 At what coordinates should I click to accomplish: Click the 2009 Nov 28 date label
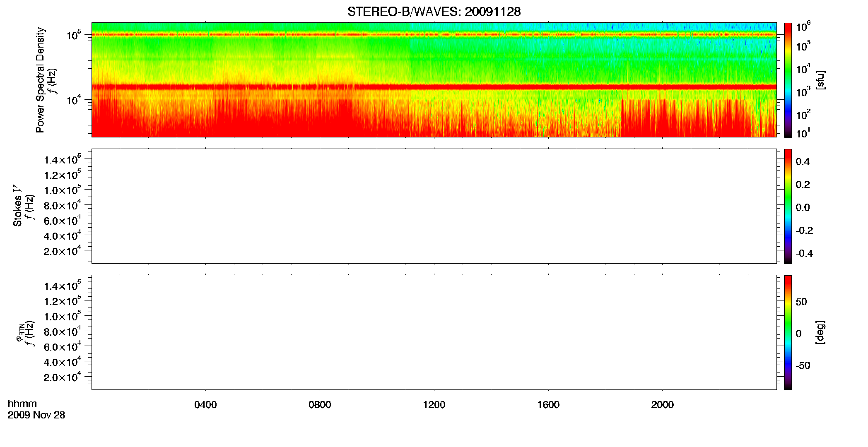coord(36,415)
